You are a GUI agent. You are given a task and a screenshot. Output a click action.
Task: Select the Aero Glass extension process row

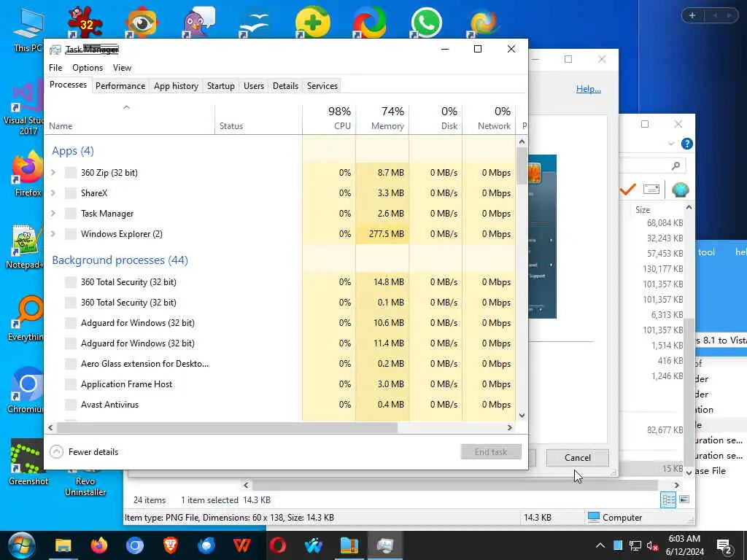coord(281,363)
